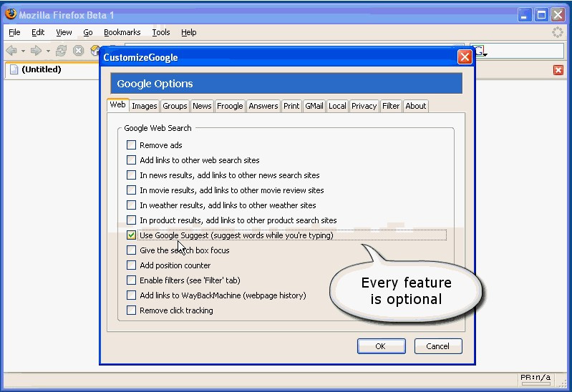This screenshot has height=392, width=572.
Task: Switch to the Froogle tab
Action: tap(230, 106)
